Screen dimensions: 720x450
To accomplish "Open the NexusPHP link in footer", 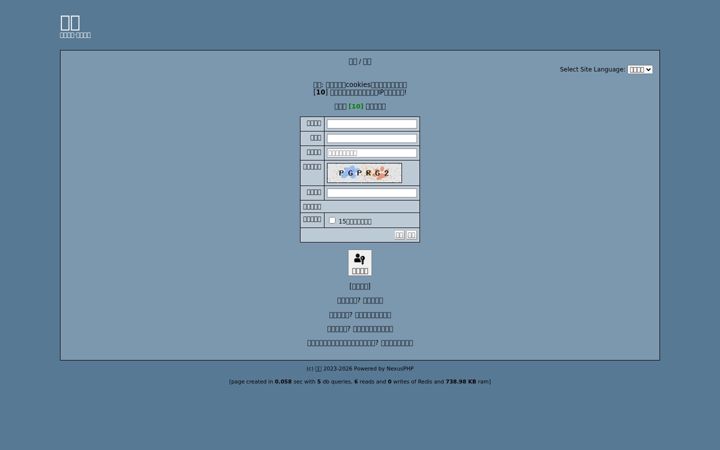I will pos(399,368).
